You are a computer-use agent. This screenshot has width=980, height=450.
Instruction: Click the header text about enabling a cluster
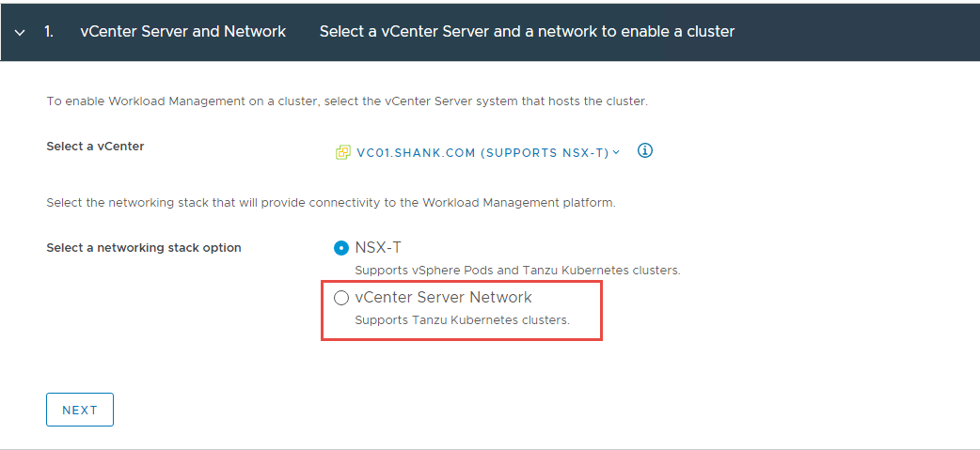[527, 31]
